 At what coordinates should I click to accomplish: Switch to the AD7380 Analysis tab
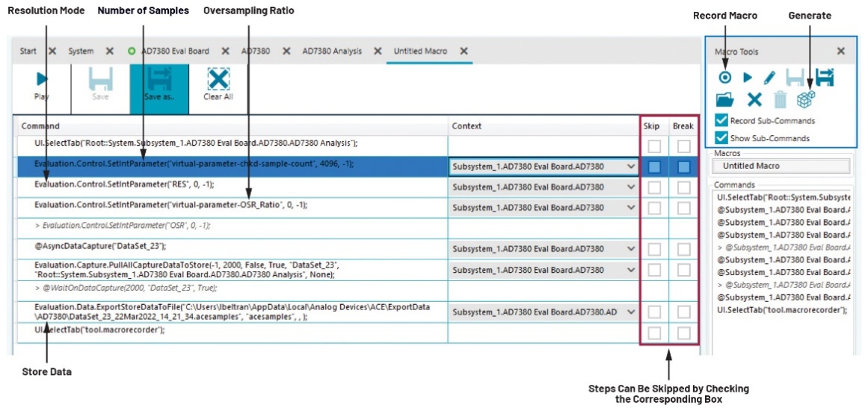tap(331, 52)
